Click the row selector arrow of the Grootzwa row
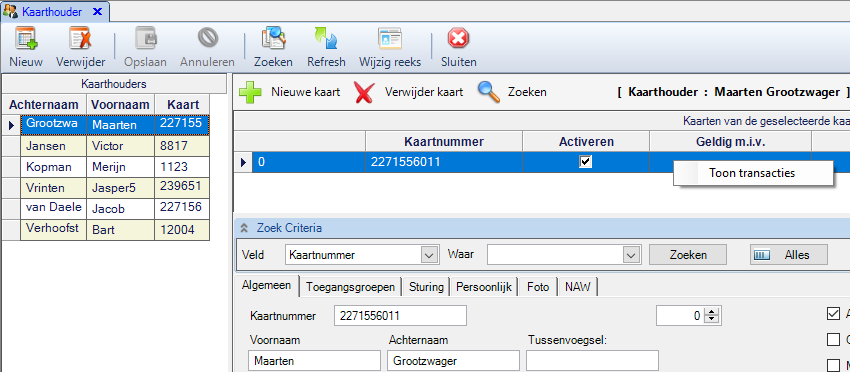 pos(11,125)
